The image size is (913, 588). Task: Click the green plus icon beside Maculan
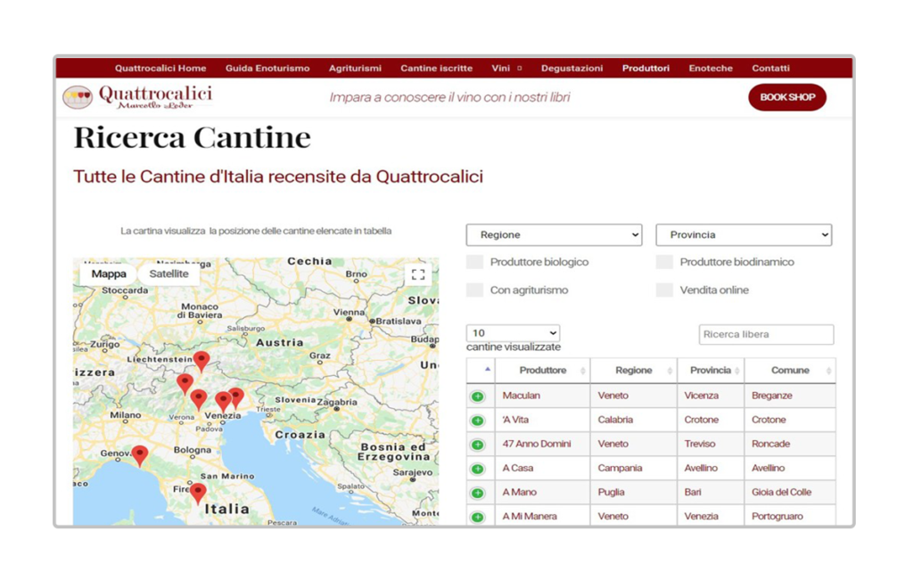(478, 396)
